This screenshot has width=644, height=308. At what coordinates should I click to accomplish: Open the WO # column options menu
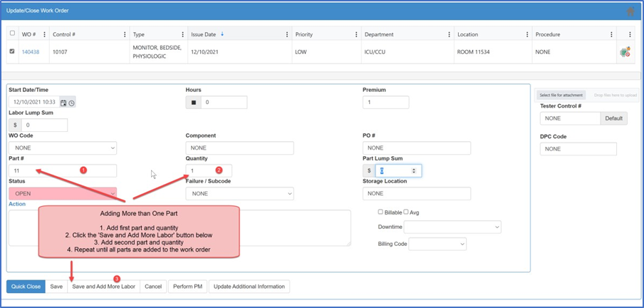click(x=44, y=34)
